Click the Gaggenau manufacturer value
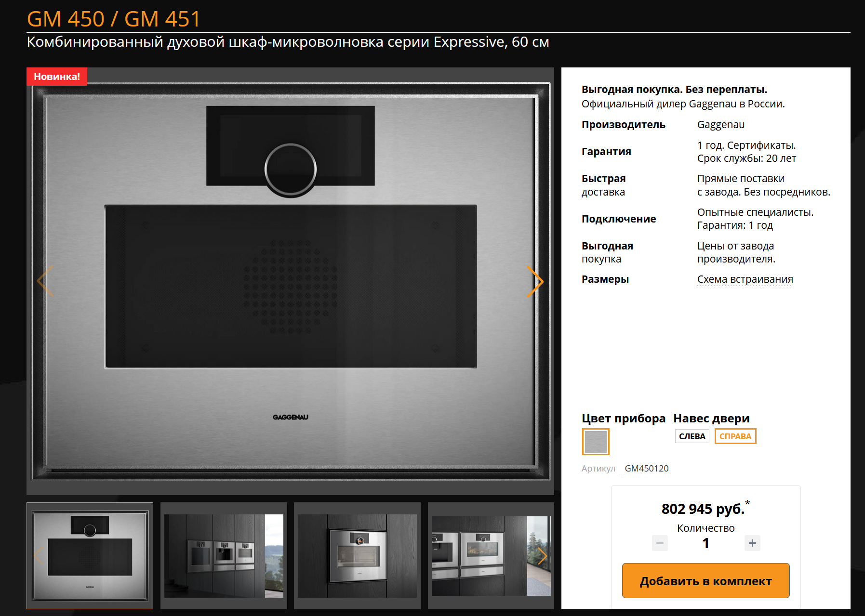This screenshot has height=616, width=865. click(721, 125)
